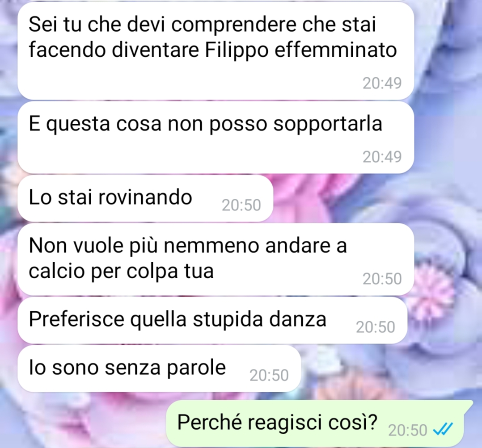Tap the 20:50 timestamp on 'senza parole' message

pyautogui.click(x=269, y=375)
